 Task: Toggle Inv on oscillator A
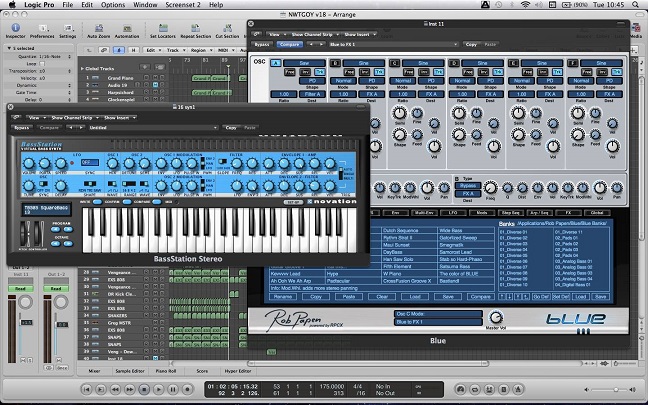pos(305,72)
